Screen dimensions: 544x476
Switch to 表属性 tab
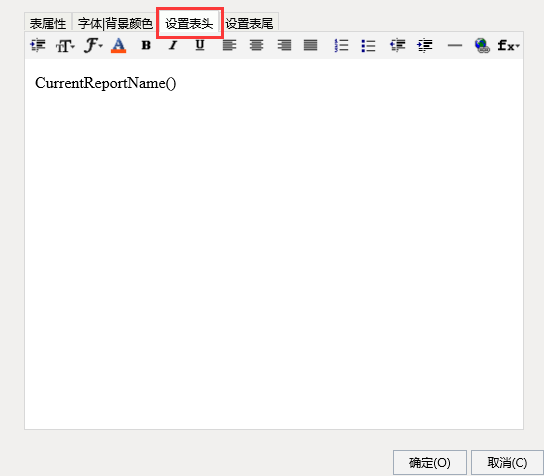pos(48,24)
